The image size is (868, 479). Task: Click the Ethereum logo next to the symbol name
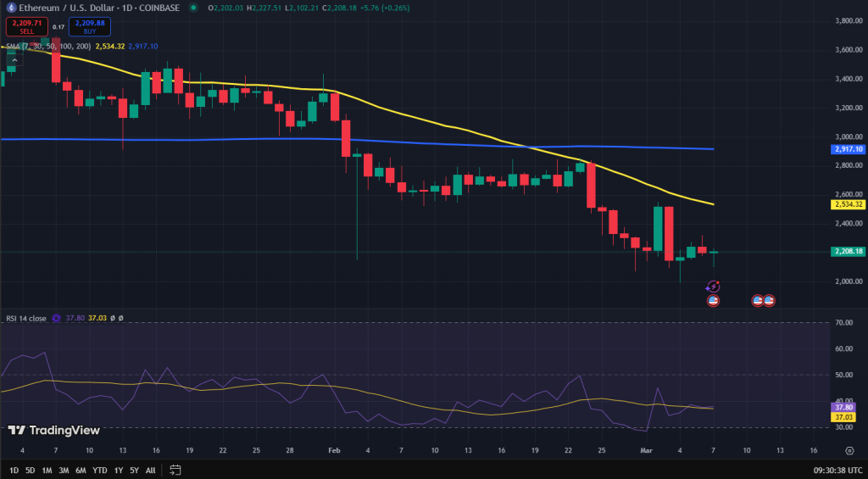coord(10,8)
